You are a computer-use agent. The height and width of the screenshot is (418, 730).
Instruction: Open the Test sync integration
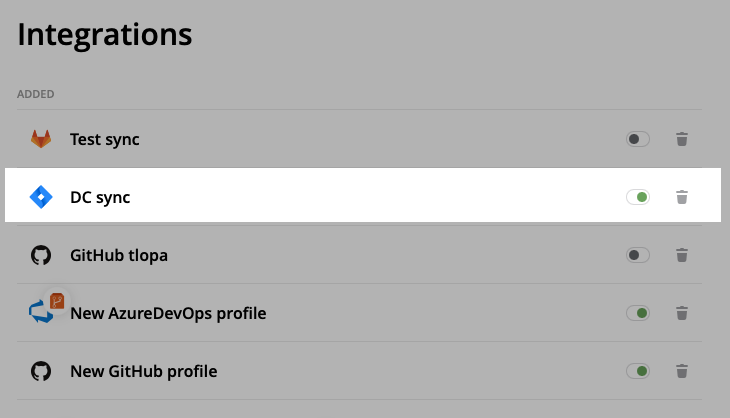tap(359, 139)
